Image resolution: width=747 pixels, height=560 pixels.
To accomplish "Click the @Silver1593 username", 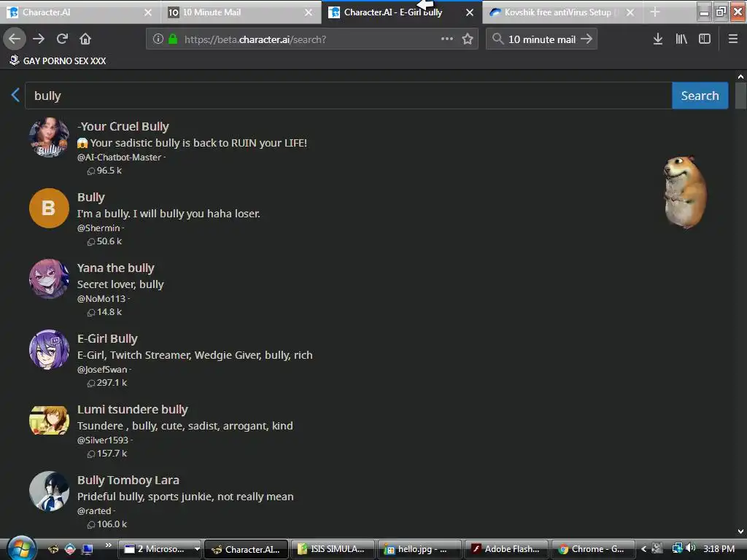I will point(103,440).
